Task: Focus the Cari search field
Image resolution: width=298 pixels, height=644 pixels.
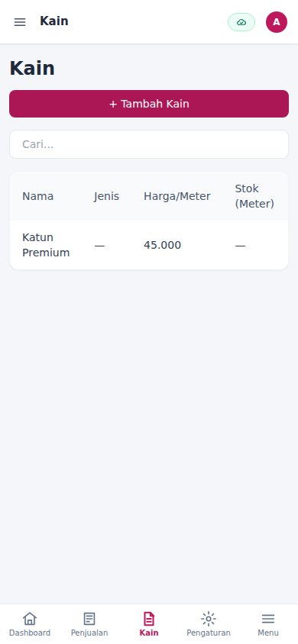Action: [149, 144]
